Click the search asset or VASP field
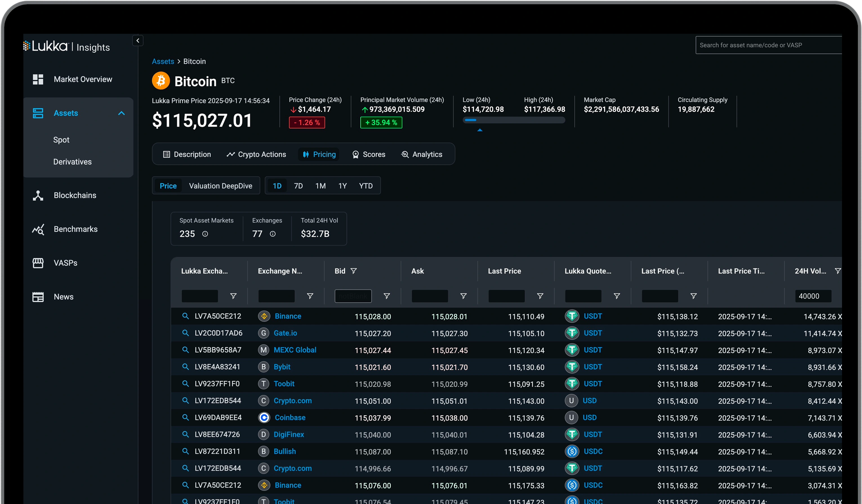 (x=769, y=45)
